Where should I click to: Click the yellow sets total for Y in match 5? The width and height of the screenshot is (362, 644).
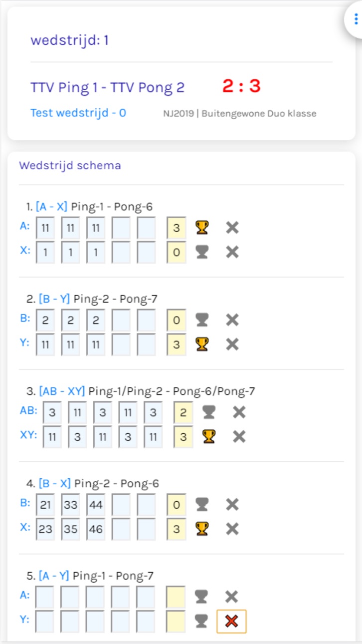[177, 622]
